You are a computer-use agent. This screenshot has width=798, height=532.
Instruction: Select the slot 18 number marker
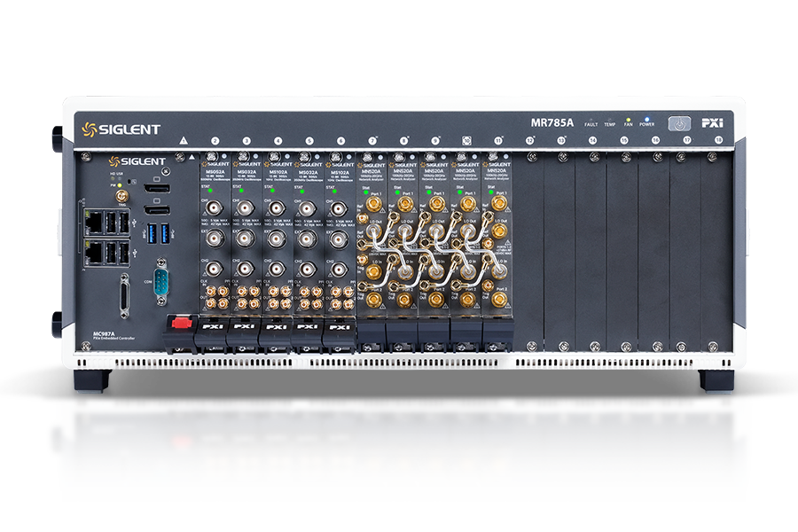pos(718,141)
